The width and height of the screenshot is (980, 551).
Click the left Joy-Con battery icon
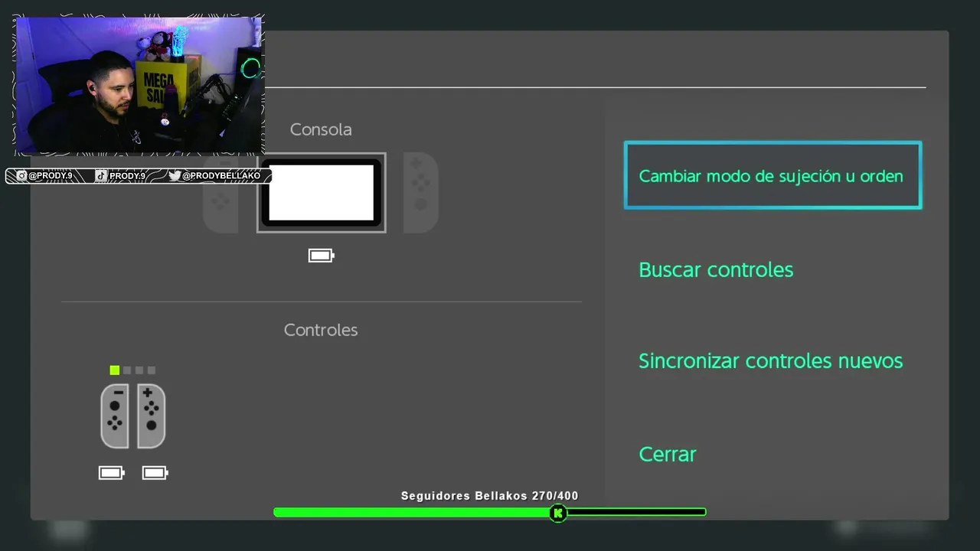point(112,473)
